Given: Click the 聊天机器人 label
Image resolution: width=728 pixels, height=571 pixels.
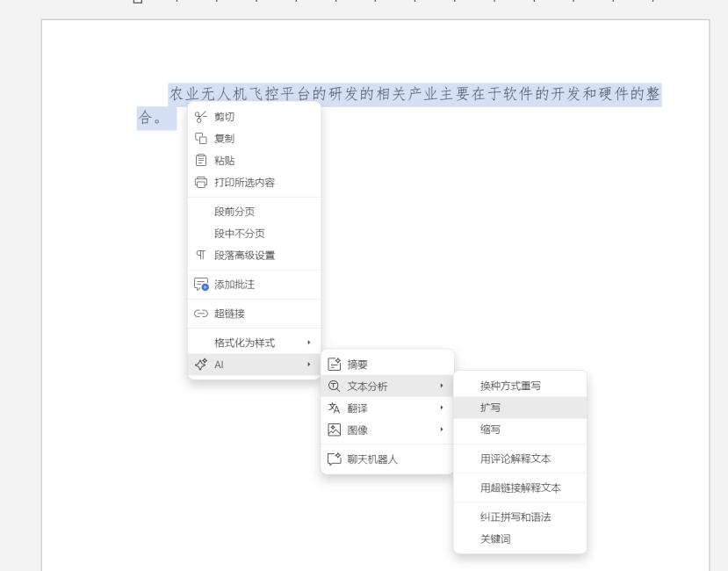Looking at the screenshot, I should 372,459.
